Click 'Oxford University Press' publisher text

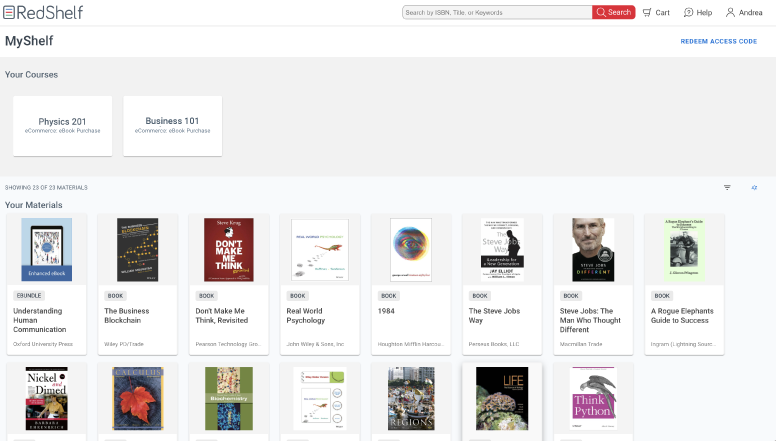pyautogui.click(x=43, y=344)
